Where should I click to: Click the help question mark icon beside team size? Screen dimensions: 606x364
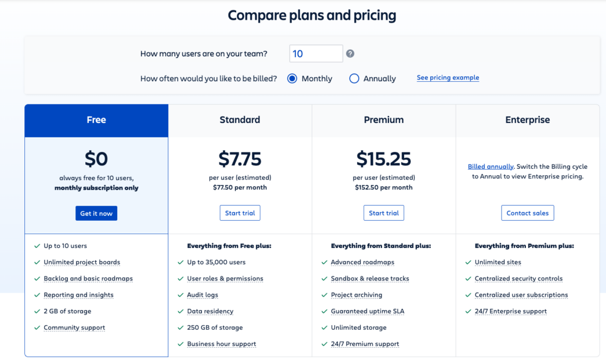[350, 53]
